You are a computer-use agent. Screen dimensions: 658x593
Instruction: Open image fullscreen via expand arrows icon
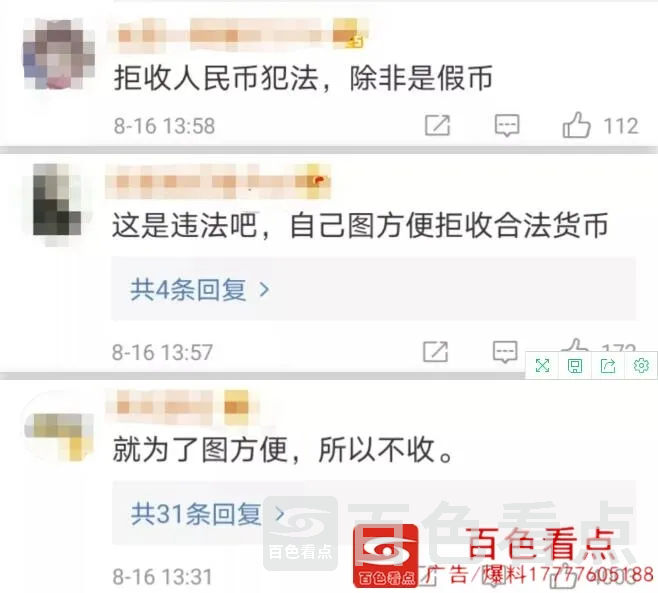click(543, 366)
